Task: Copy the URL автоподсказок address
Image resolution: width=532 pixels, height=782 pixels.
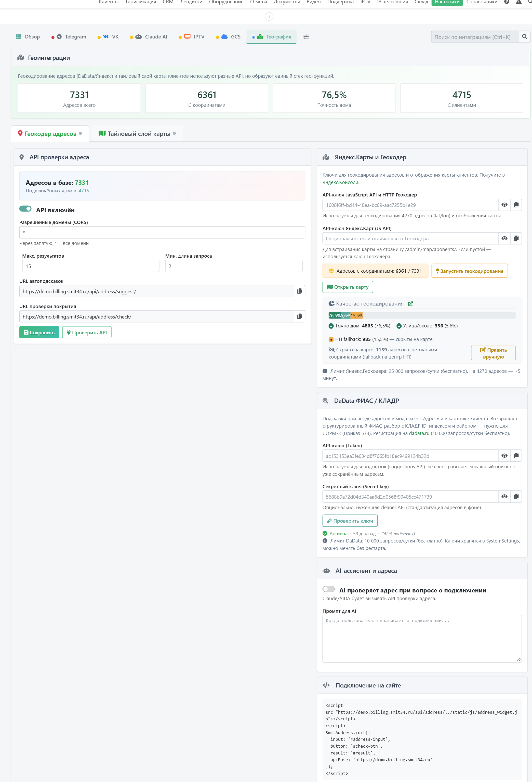Action: 299,291
